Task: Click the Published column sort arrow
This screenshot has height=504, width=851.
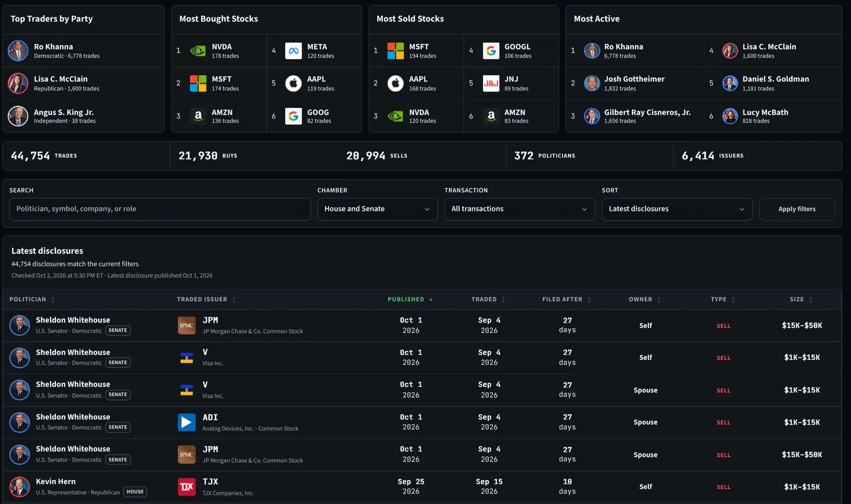Action: [x=431, y=300]
